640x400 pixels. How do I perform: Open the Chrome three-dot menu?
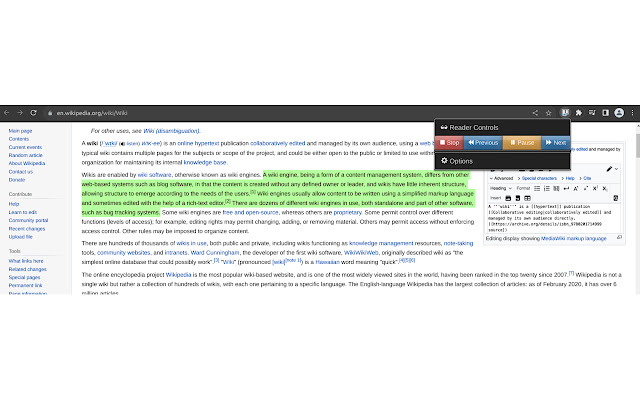point(632,113)
